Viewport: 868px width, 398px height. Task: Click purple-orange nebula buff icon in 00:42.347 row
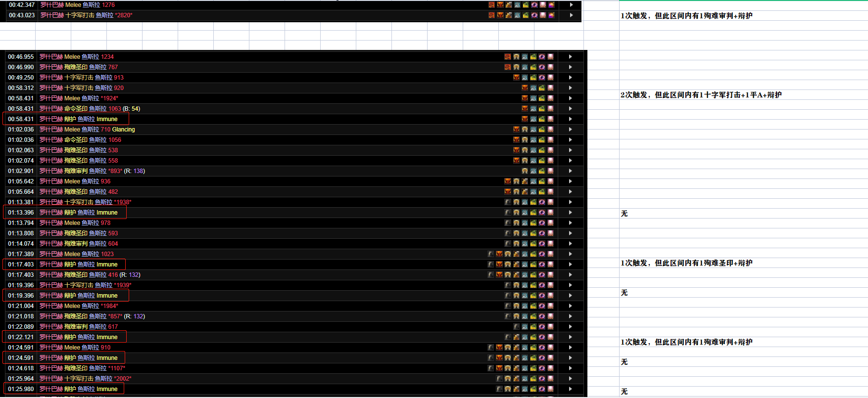[x=551, y=5]
